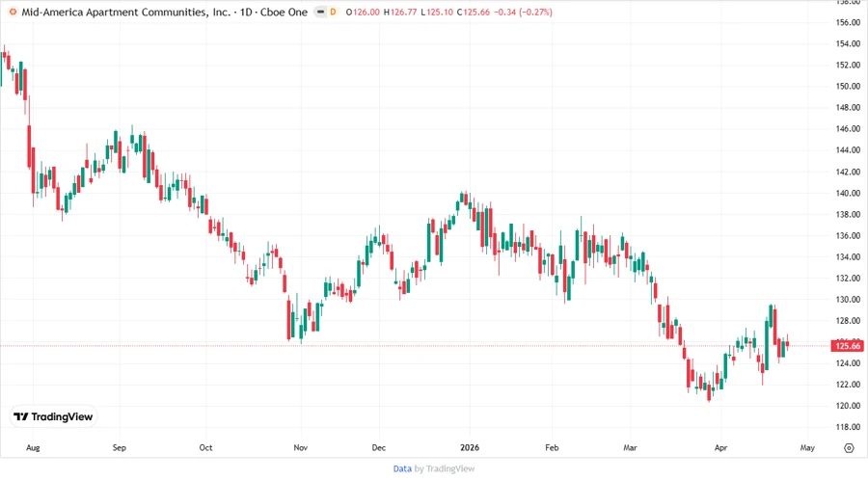Click the 154.00 price axis label
Viewport: 868px width, 480px height.
[x=848, y=43]
